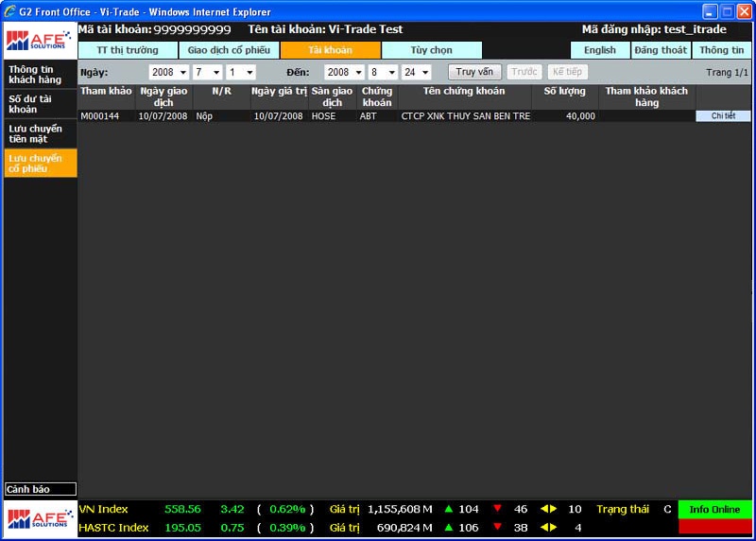Viewport: 756px width, 541px height.
Task: Click the AFE Solutions logo at top left
Action: (x=40, y=41)
